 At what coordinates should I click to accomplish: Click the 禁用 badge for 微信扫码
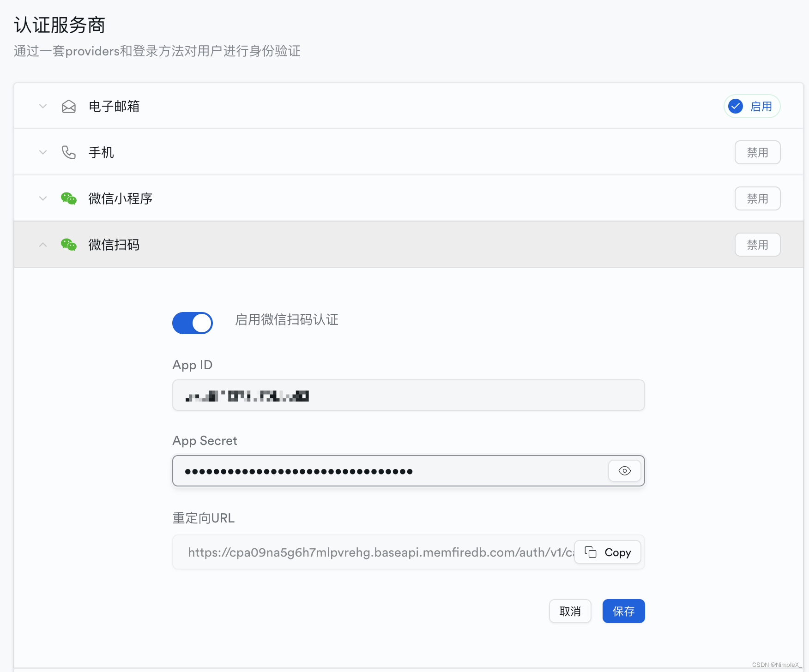click(758, 245)
